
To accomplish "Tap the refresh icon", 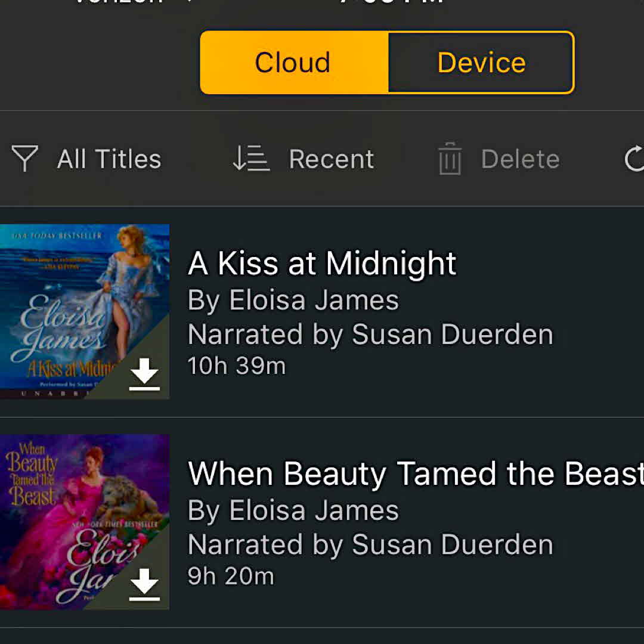I will coord(633,159).
